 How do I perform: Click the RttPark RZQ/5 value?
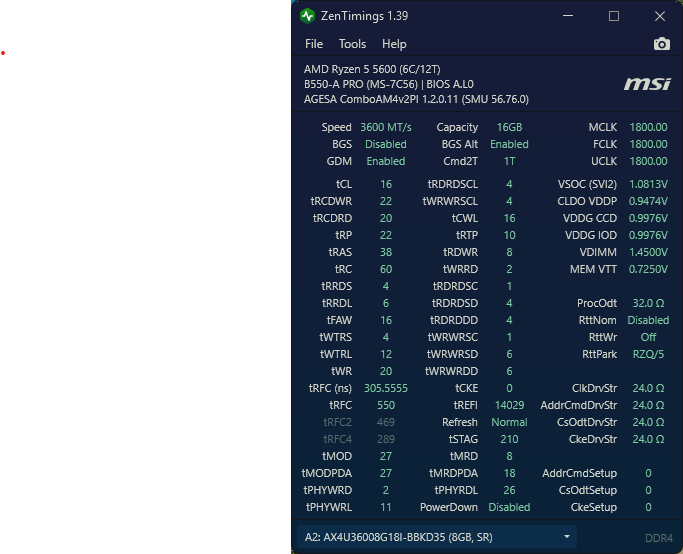[648, 354]
